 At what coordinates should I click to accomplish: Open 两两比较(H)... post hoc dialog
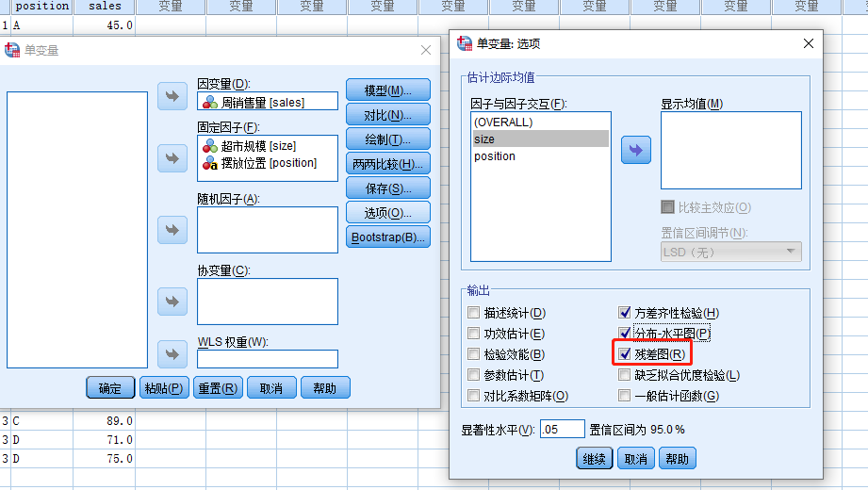388,163
